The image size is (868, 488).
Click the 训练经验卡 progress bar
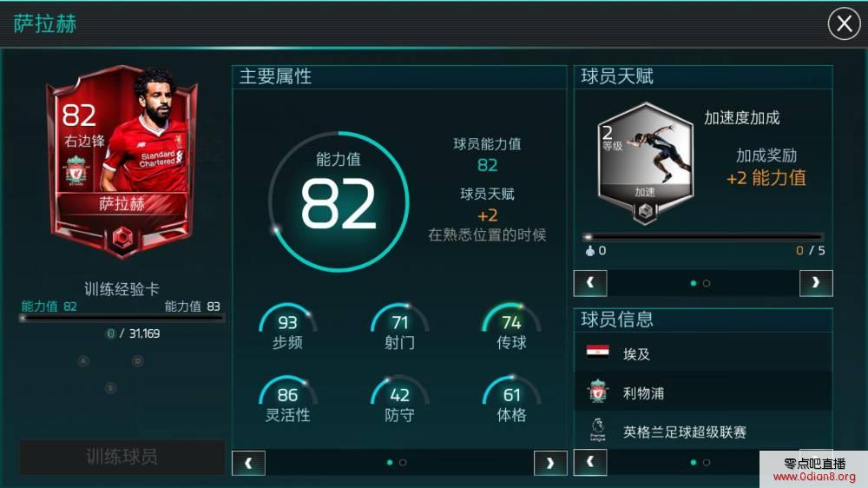pos(122,318)
